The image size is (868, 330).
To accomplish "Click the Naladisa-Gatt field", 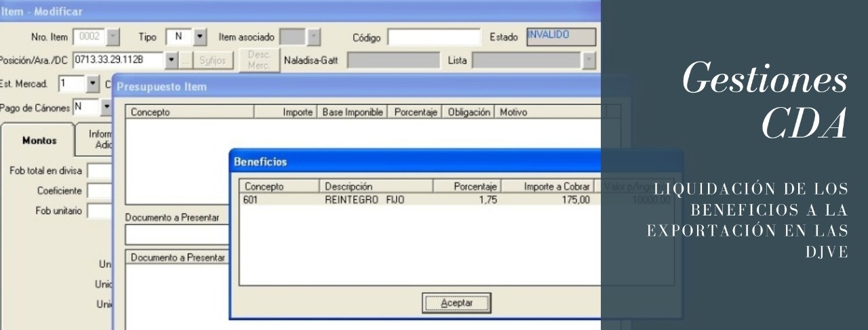I will [394, 60].
